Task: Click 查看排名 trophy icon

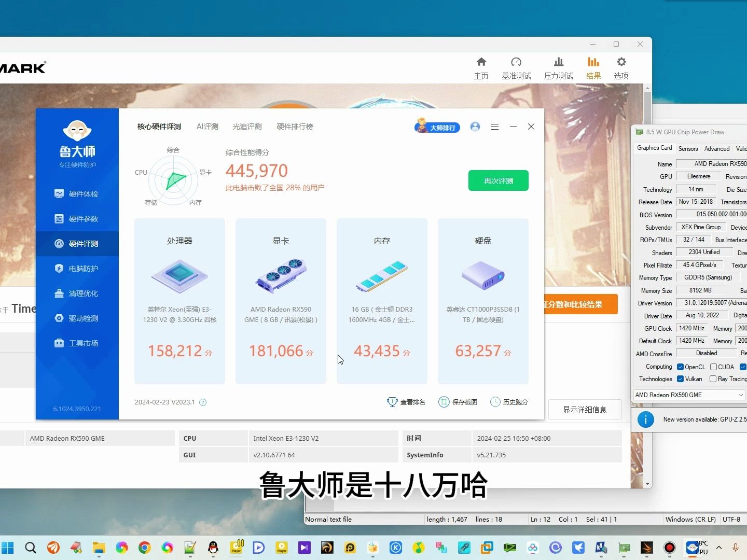Action: [392, 402]
